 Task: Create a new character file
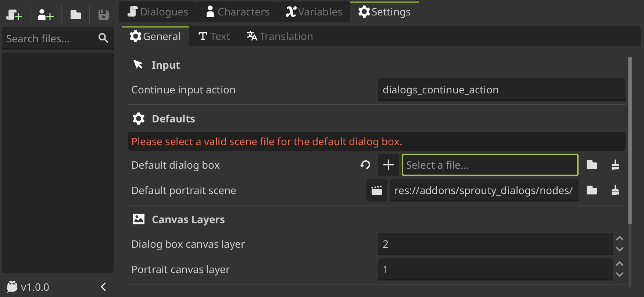46,15
